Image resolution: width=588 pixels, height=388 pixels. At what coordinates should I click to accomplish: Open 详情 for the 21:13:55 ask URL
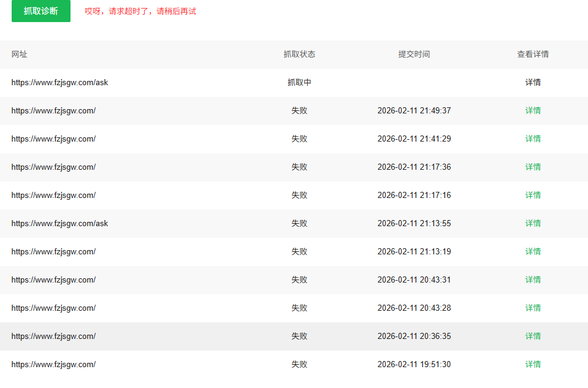tap(533, 224)
